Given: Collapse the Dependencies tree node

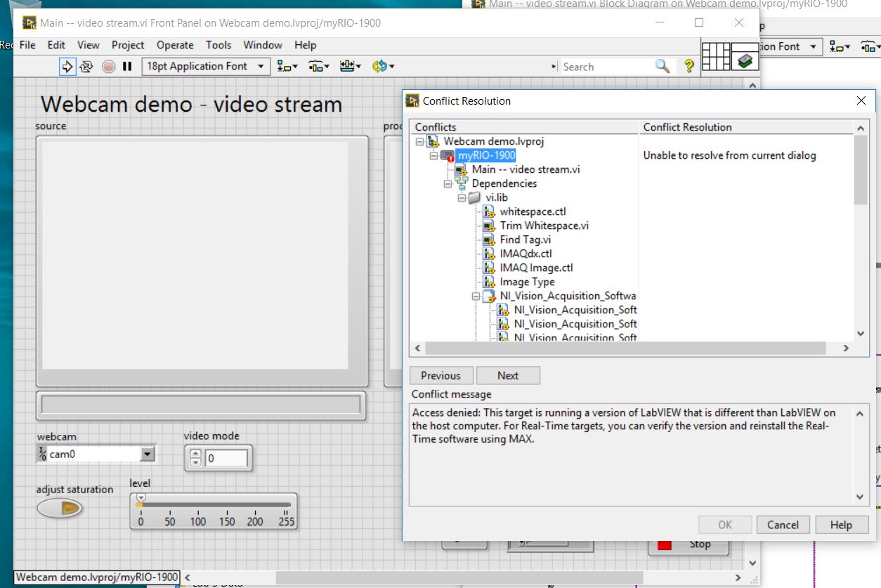Looking at the screenshot, I should pos(448,183).
